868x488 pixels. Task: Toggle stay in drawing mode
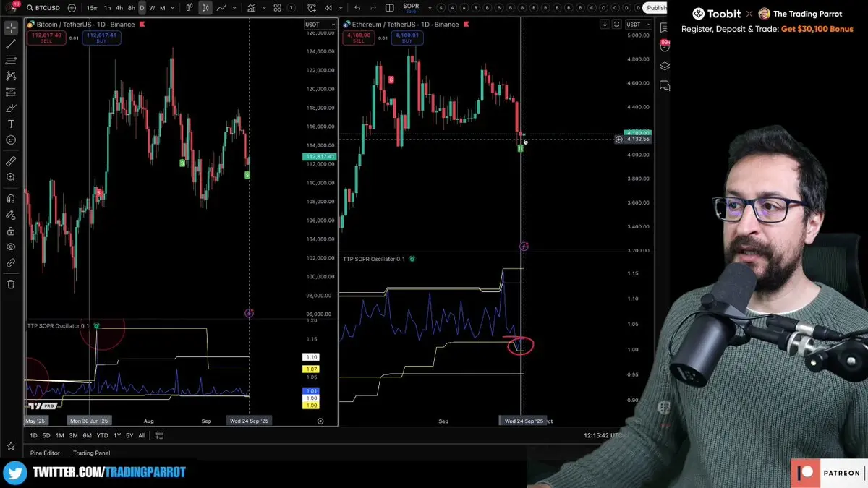11,215
